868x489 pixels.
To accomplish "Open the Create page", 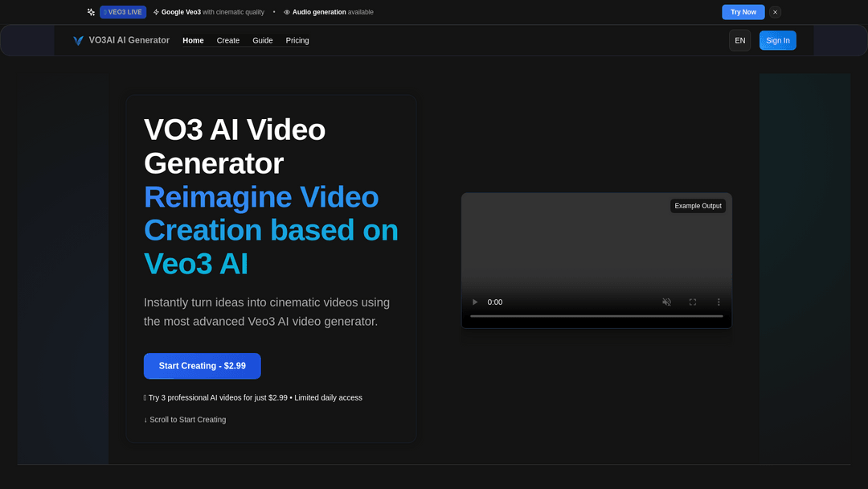I will [x=228, y=40].
